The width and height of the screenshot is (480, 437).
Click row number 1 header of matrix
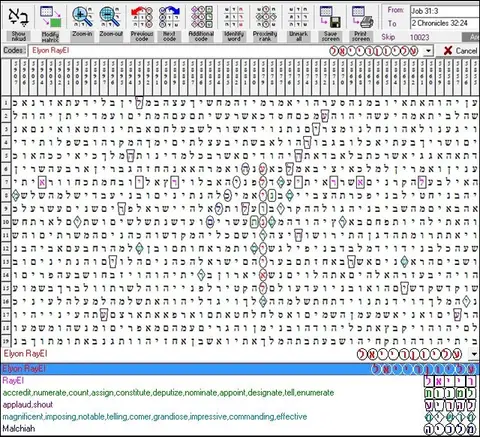6,103
